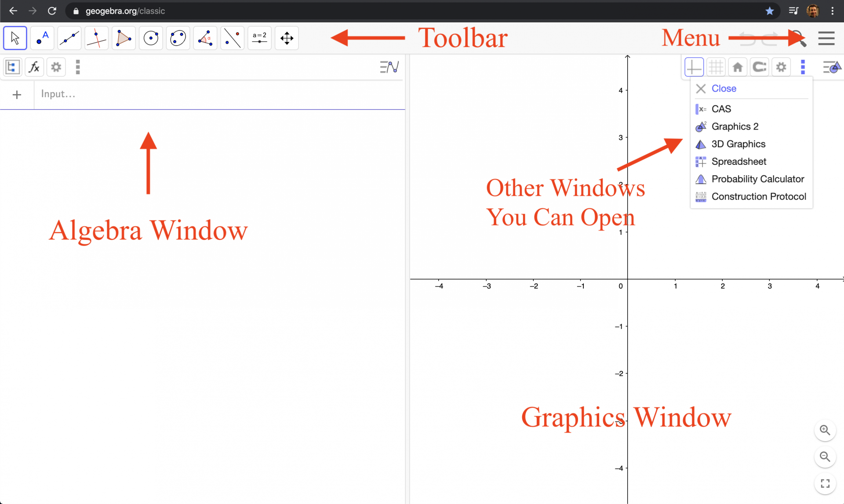Image resolution: width=844 pixels, height=504 pixels.
Task: Open Spreadsheet from the views menu
Action: click(x=738, y=161)
